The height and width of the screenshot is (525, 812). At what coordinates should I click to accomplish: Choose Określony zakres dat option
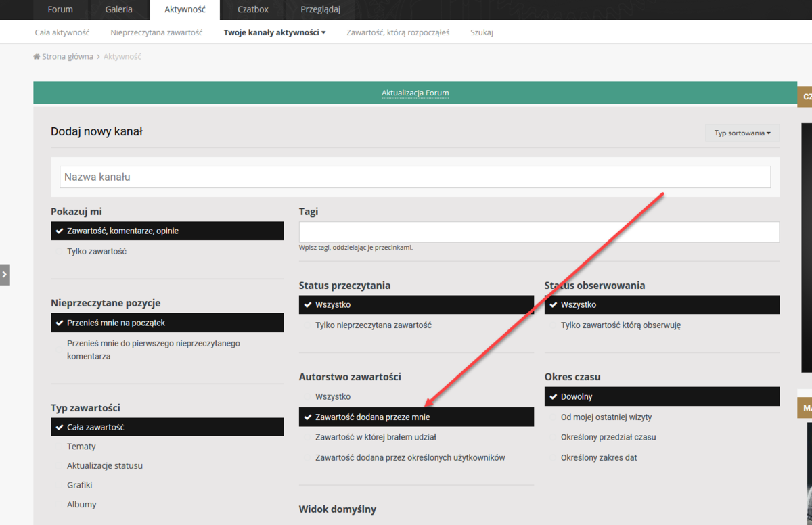click(598, 458)
